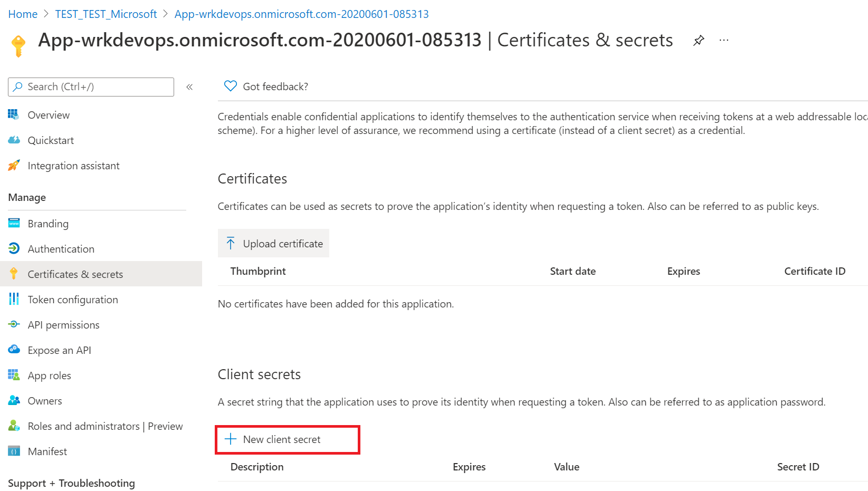Select Roles and administrators Preview entry
The image size is (868, 491).
coord(105,426)
